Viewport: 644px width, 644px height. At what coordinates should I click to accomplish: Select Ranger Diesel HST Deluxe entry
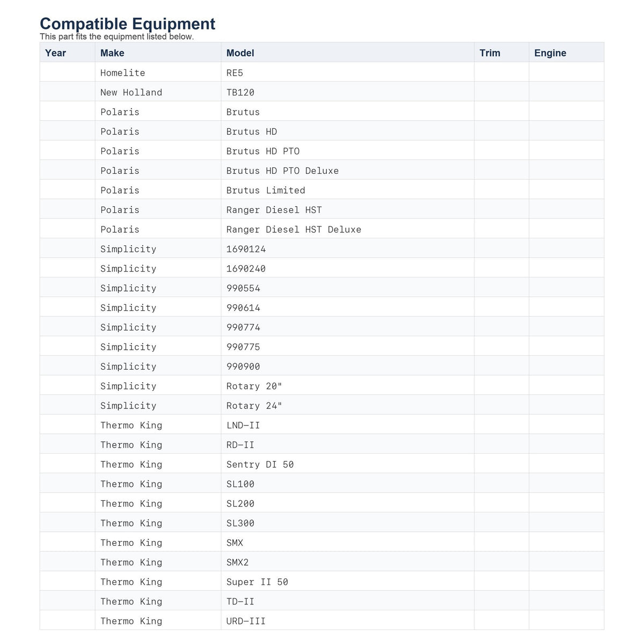pos(294,230)
